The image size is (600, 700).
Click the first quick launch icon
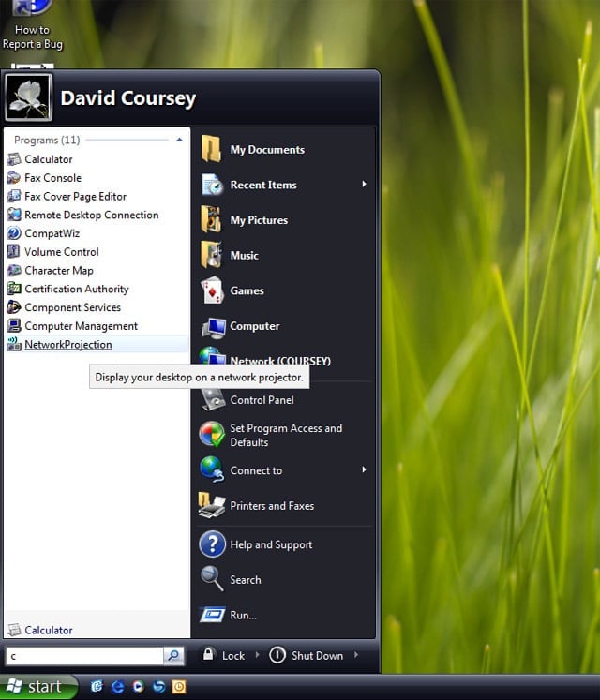click(97, 686)
